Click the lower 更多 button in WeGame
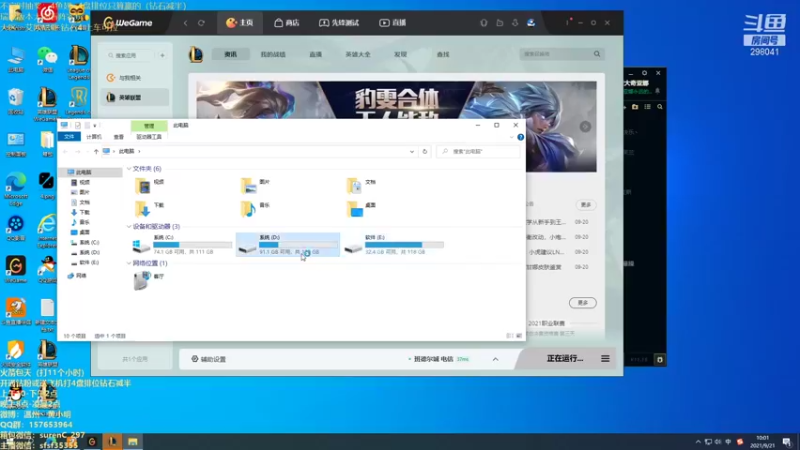 [x=583, y=303]
